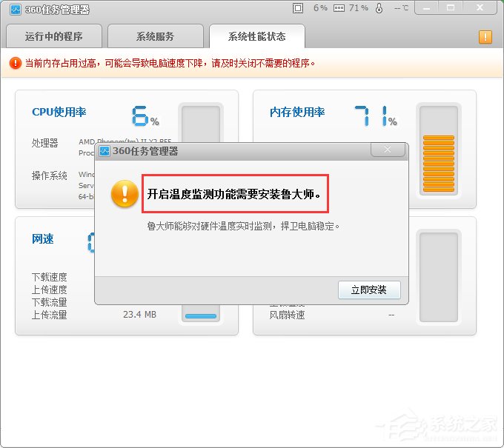Click the 上传流量 label
The height and width of the screenshot is (448, 504).
click(x=49, y=315)
